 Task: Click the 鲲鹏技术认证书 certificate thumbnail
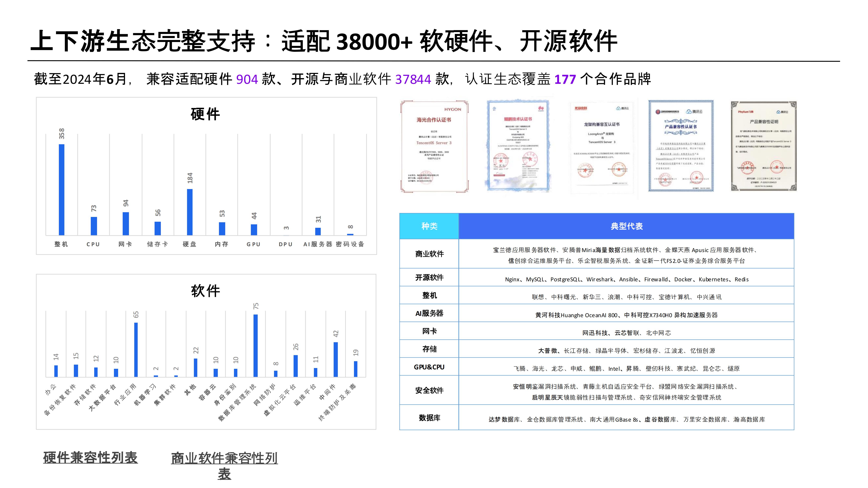(518, 146)
